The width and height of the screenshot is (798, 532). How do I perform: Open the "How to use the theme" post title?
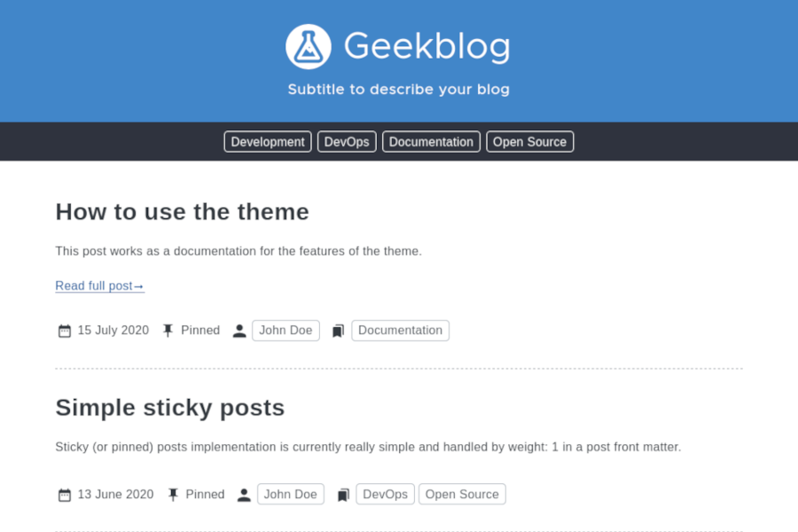point(182,212)
